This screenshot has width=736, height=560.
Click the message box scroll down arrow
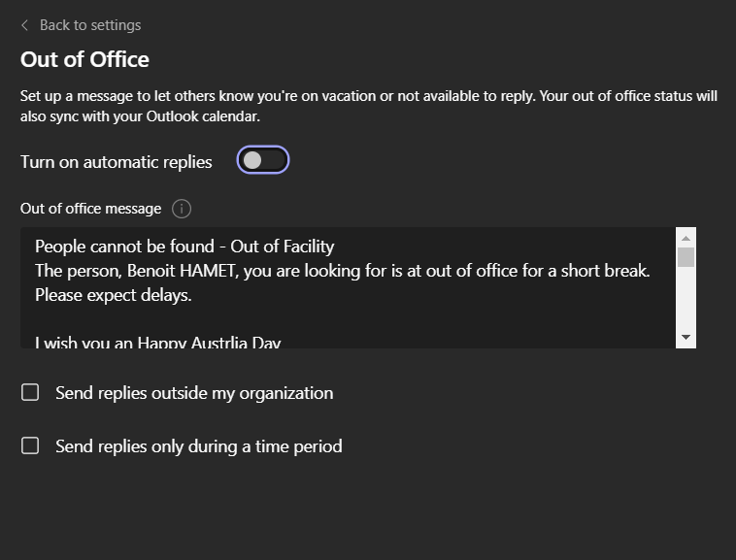(x=686, y=337)
